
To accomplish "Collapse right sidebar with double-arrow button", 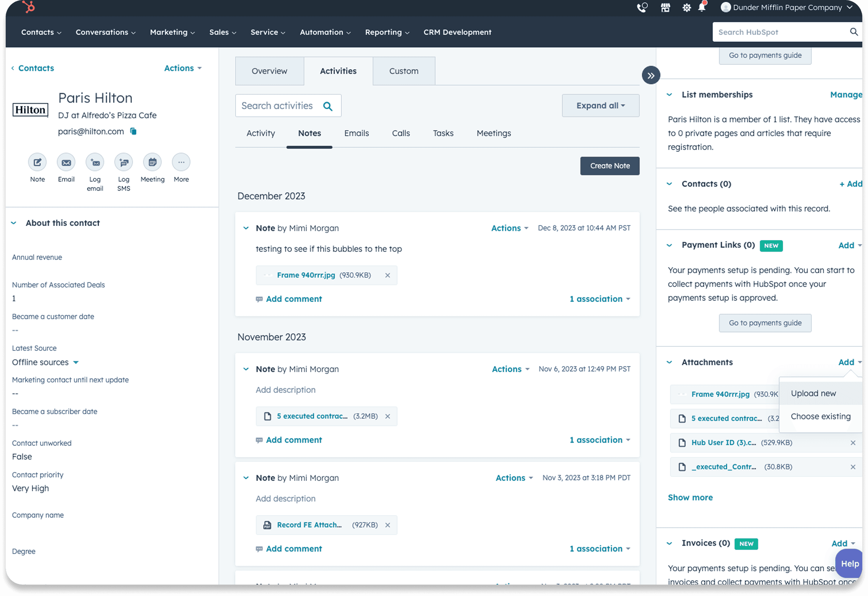I will 651,76.
